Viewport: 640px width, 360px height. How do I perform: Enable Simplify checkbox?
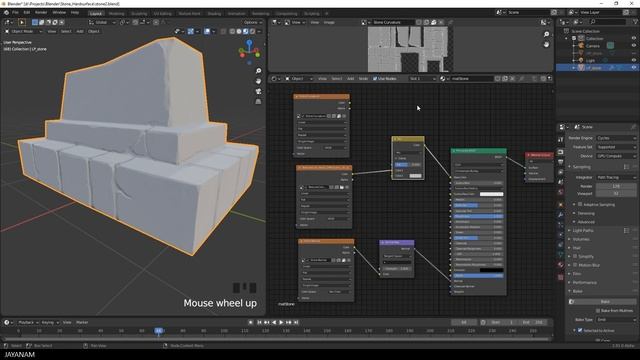(575, 256)
